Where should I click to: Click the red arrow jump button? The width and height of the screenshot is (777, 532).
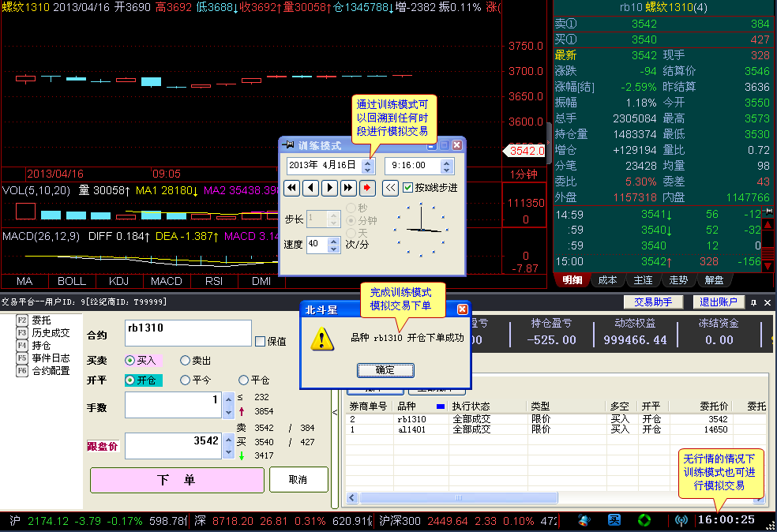click(367, 188)
